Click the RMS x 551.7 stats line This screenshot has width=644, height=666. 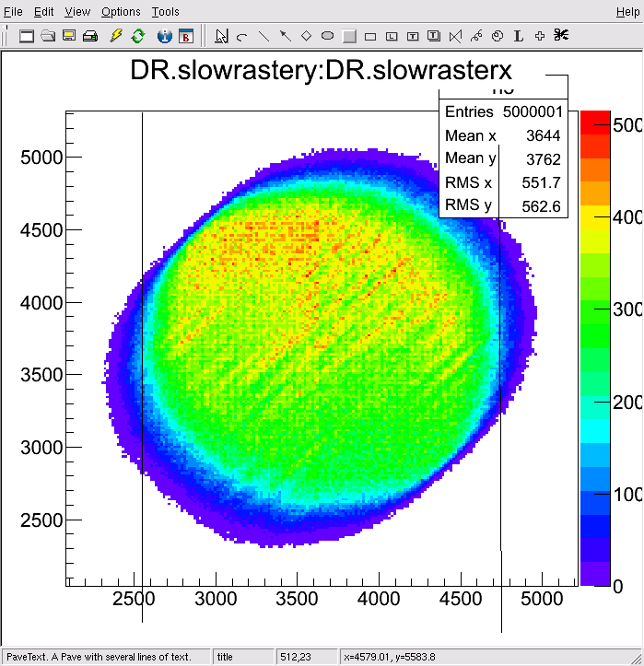click(x=503, y=182)
